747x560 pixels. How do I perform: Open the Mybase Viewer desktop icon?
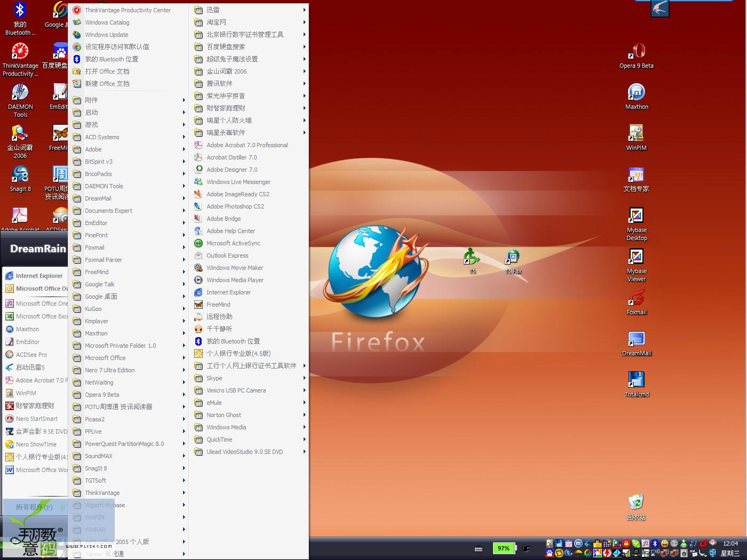(636, 265)
